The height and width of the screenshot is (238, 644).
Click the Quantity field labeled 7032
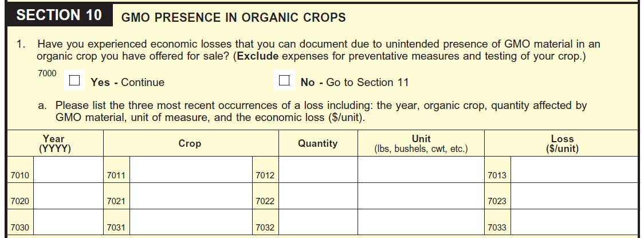pos(318,223)
